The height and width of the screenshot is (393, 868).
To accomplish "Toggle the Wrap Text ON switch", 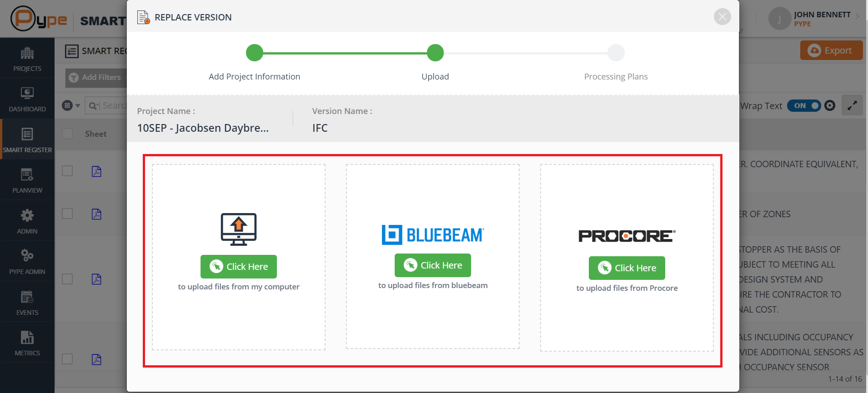I will (x=804, y=106).
